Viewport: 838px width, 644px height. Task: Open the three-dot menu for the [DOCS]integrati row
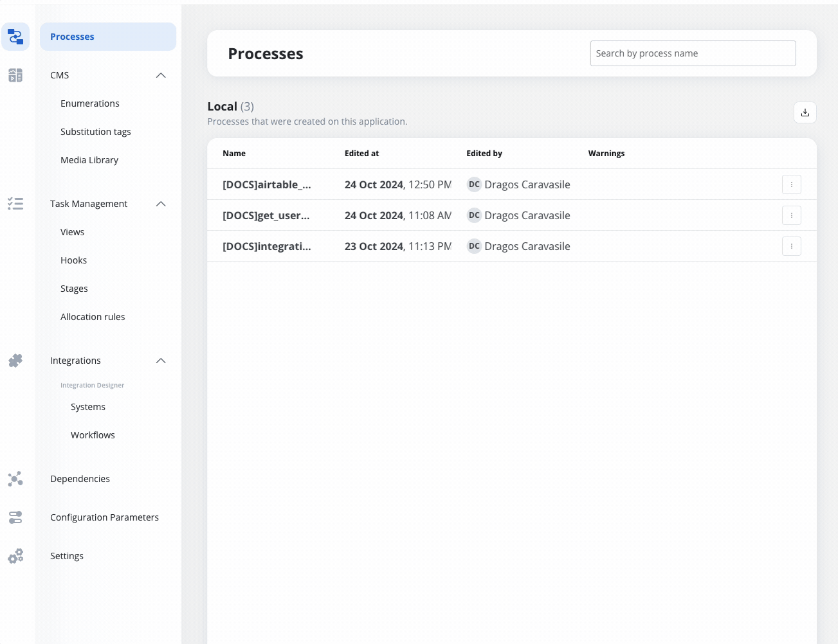point(792,246)
